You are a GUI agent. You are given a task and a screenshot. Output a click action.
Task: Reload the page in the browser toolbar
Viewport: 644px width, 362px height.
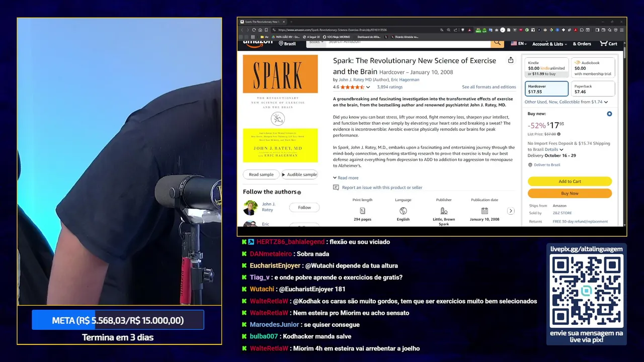tap(254, 30)
